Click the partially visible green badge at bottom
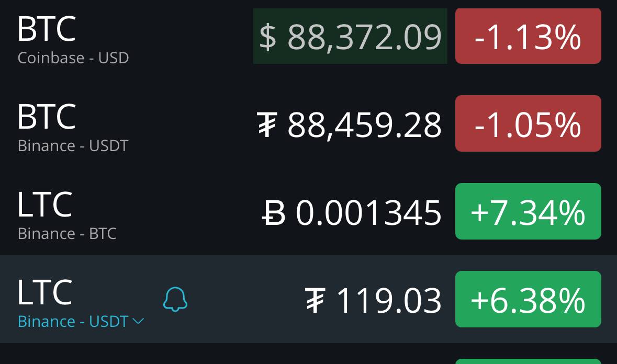This screenshot has height=364, width=617. point(528,361)
